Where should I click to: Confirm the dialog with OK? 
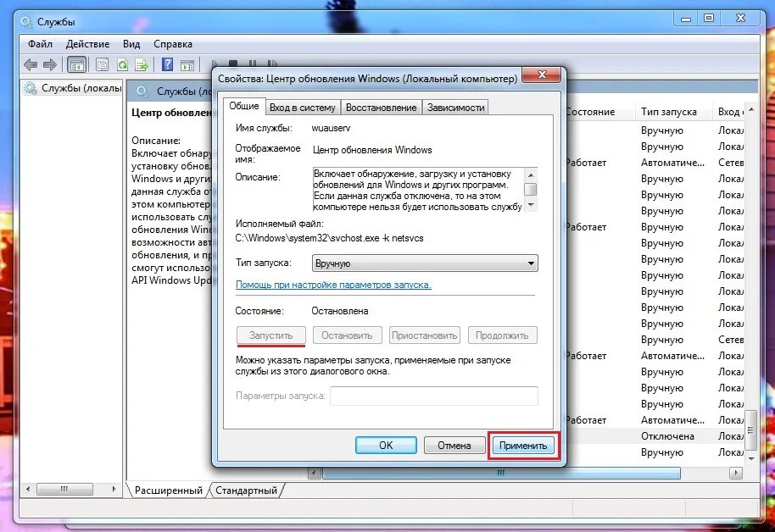tap(386, 445)
